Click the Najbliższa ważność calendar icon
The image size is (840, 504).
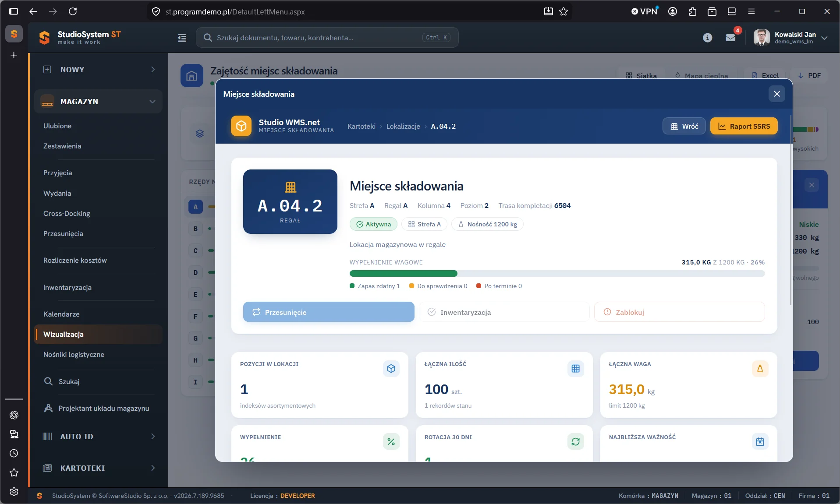pos(760,442)
